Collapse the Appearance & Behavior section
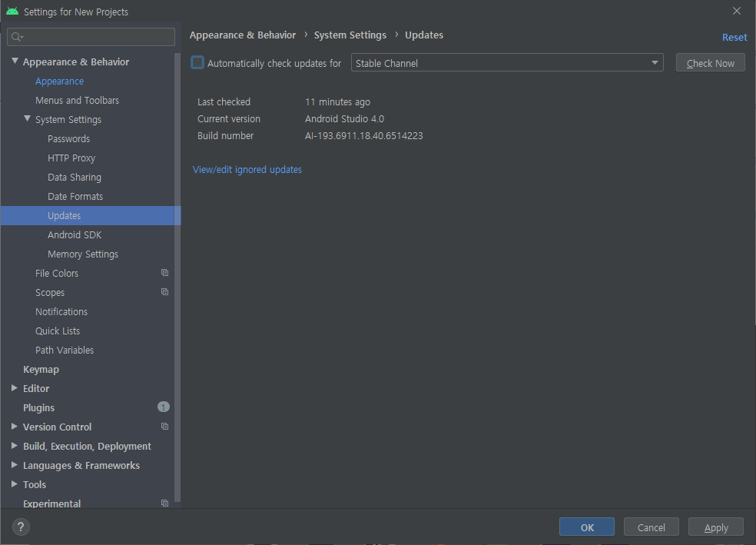Screen dimensions: 756x545 (15, 61)
